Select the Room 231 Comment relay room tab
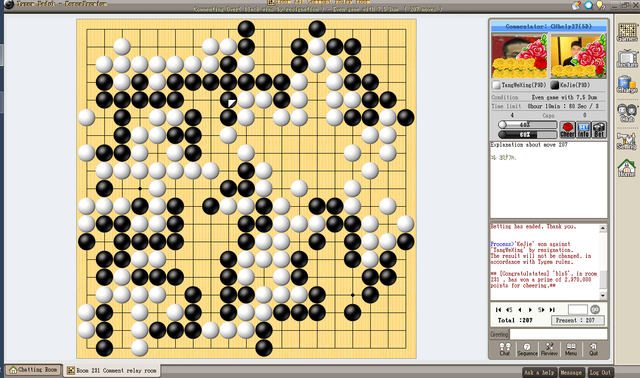Image resolution: width=640 pixels, height=378 pixels. point(112,371)
